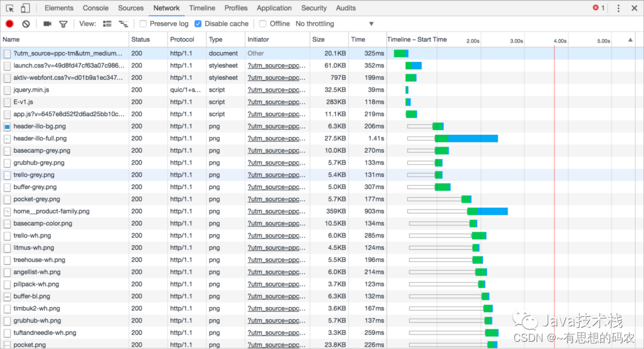Open initiator link for jquery.min.js row

(277, 90)
